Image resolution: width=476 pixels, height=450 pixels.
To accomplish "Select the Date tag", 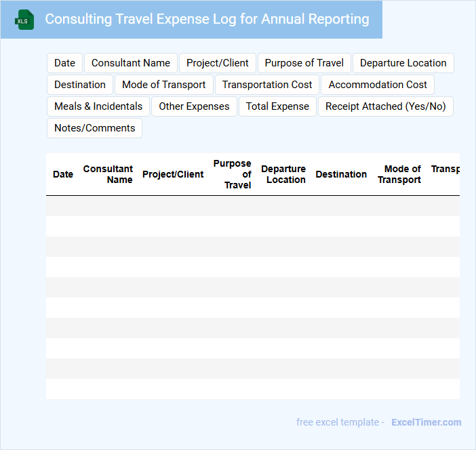I will 64,63.
